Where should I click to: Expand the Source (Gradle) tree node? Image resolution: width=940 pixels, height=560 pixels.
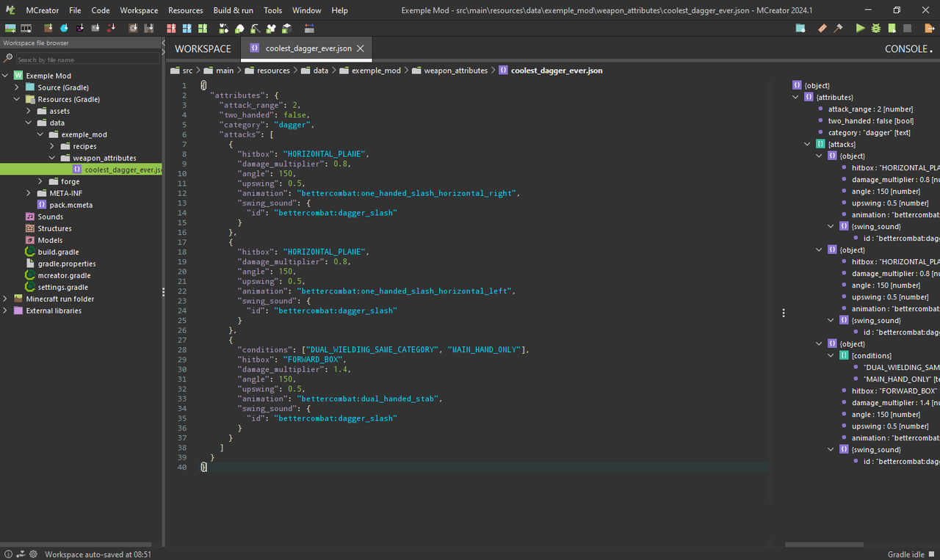tap(18, 87)
